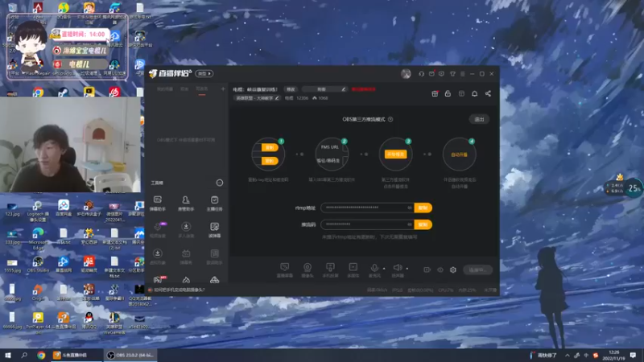The height and width of the screenshot is (362, 644).
Task: Expand speaker options arrow
Action: (407, 269)
